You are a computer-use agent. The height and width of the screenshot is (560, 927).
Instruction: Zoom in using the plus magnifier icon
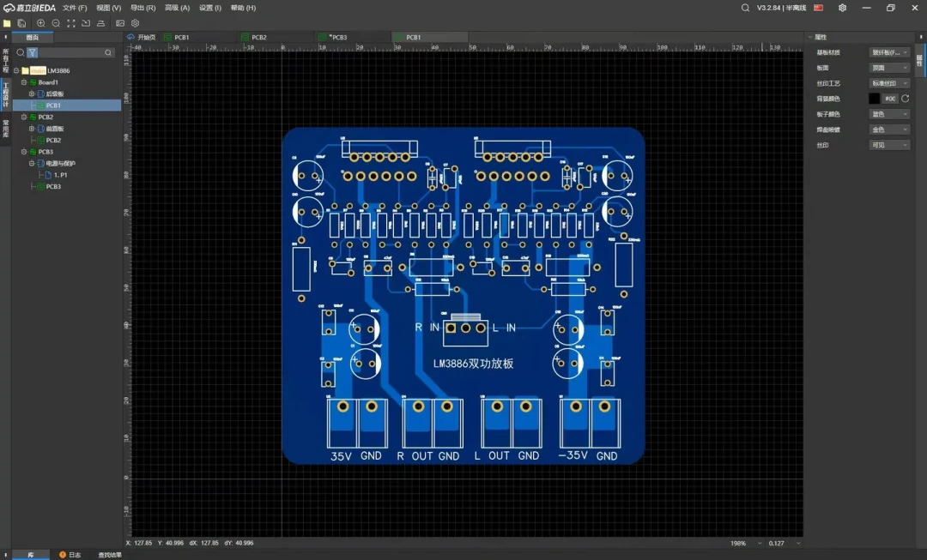coord(41,23)
